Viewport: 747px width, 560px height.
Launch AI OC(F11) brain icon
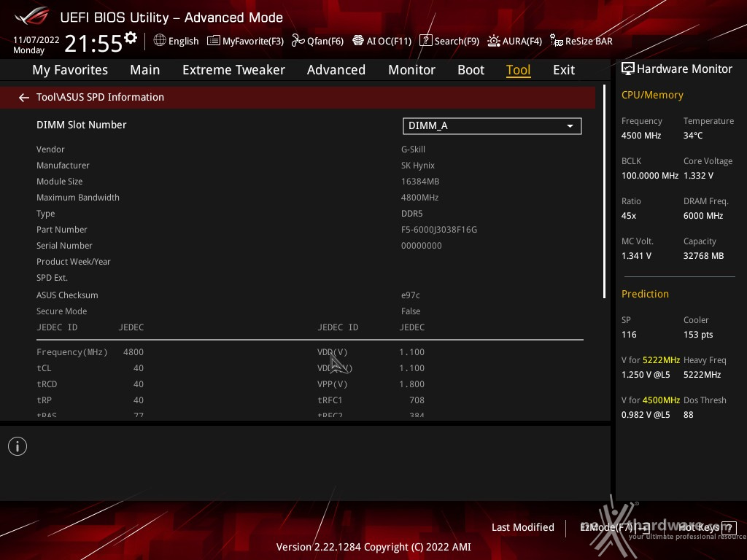357,41
